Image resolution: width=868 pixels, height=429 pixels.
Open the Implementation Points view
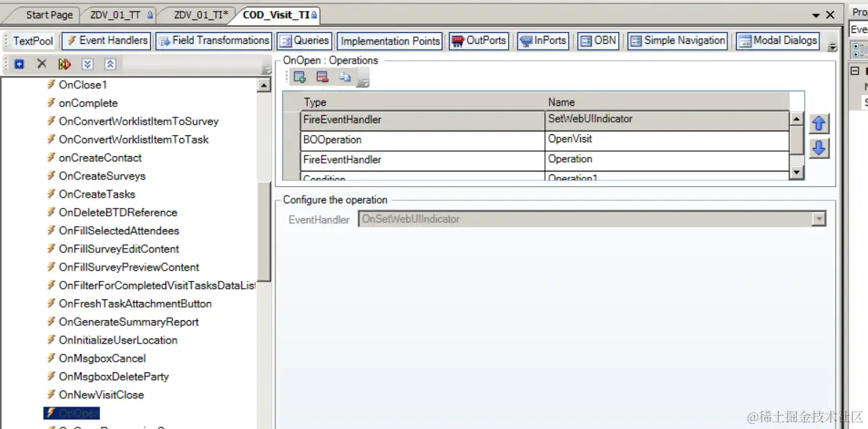[390, 41]
